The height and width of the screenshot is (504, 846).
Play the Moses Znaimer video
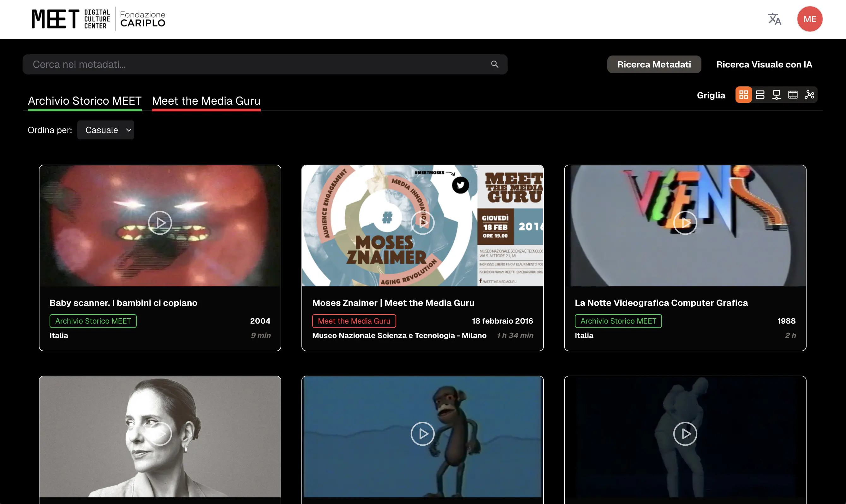[422, 223]
